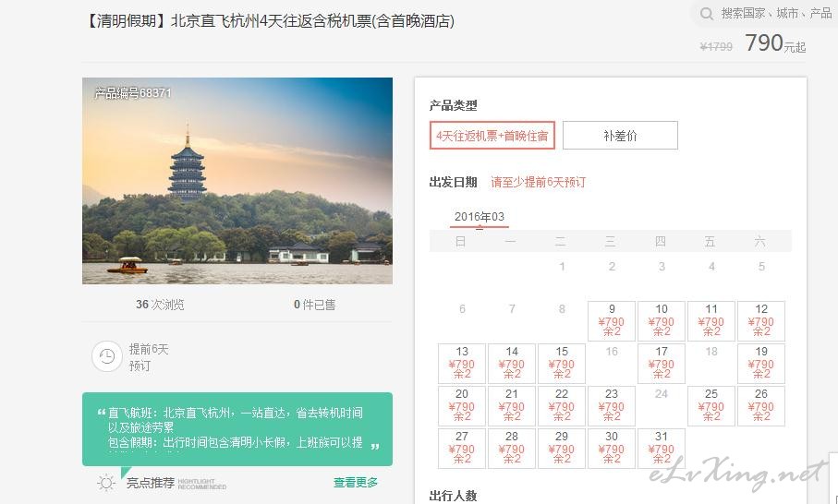Choose departure date March 17
Screen dimensions: 838x504
pyautogui.click(x=662, y=364)
